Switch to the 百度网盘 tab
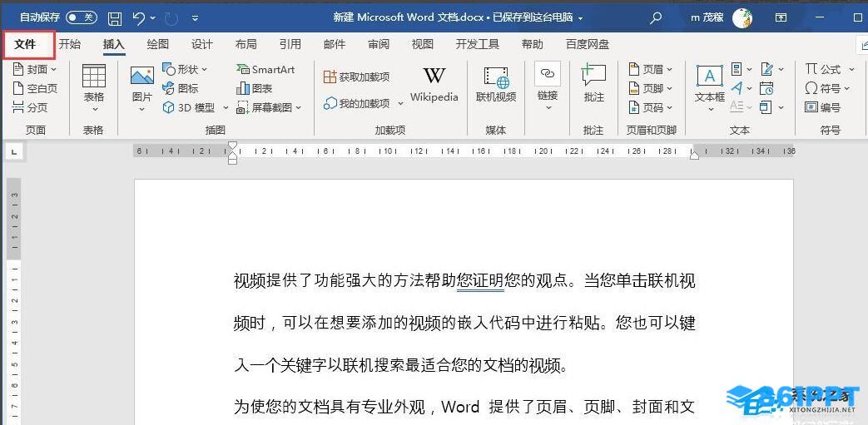The height and width of the screenshot is (425, 868). [x=588, y=44]
